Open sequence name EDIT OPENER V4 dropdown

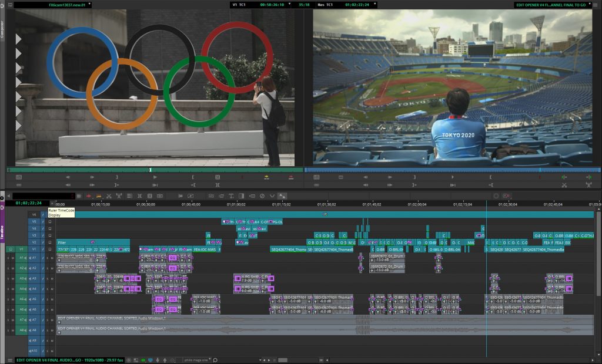point(590,5)
